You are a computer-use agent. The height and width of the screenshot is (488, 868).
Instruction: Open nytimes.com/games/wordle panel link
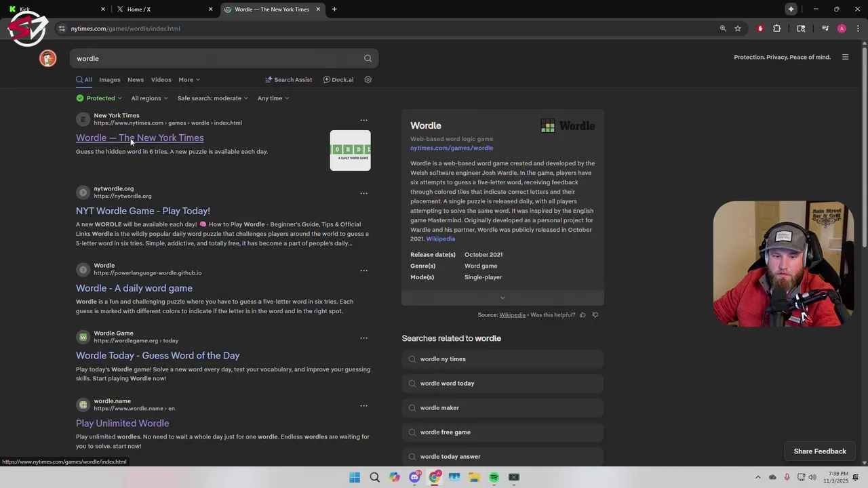point(452,148)
